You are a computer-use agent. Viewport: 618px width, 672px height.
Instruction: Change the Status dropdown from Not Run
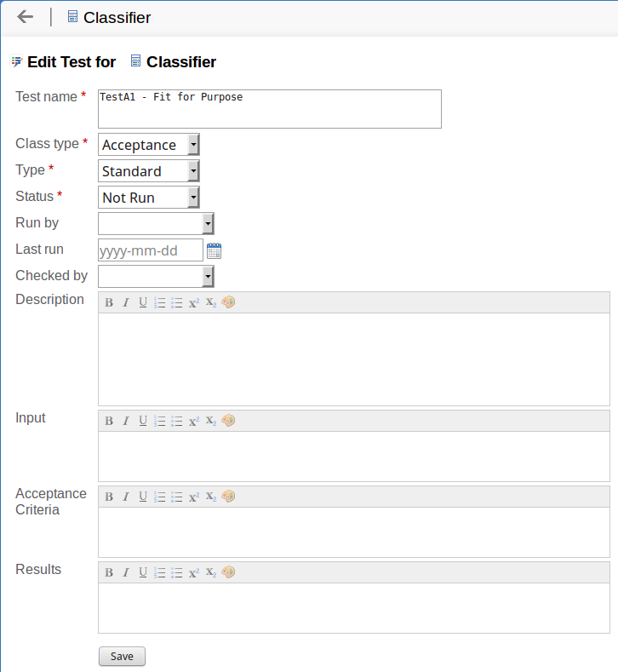tap(149, 198)
